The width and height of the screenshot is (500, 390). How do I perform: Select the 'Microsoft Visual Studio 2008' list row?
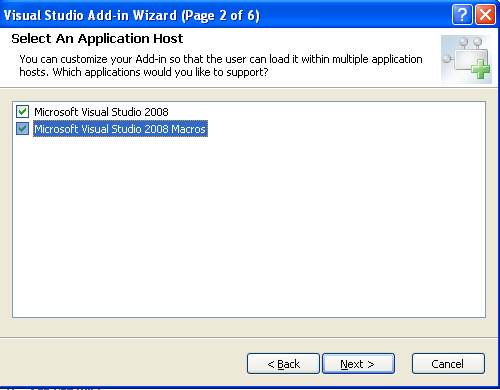tap(101, 112)
